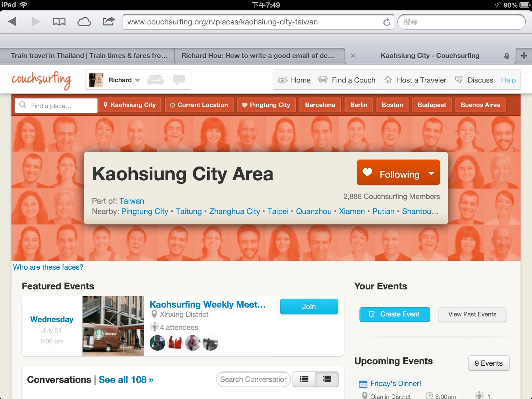Select the Host a Traveler house icon
Image resolution: width=532 pixels, height=399 pixels.
[388, 80]
